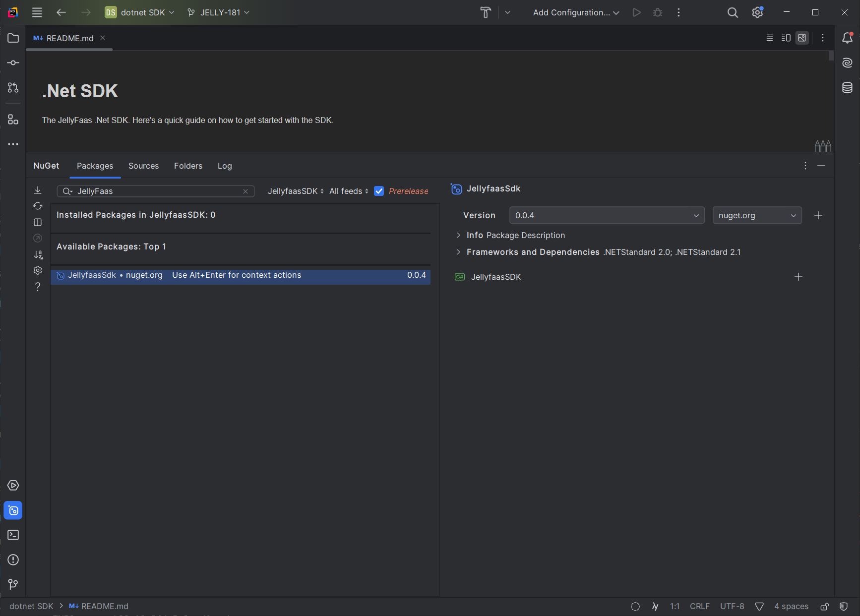Switch markdown view to preview only

click(802, 38)
